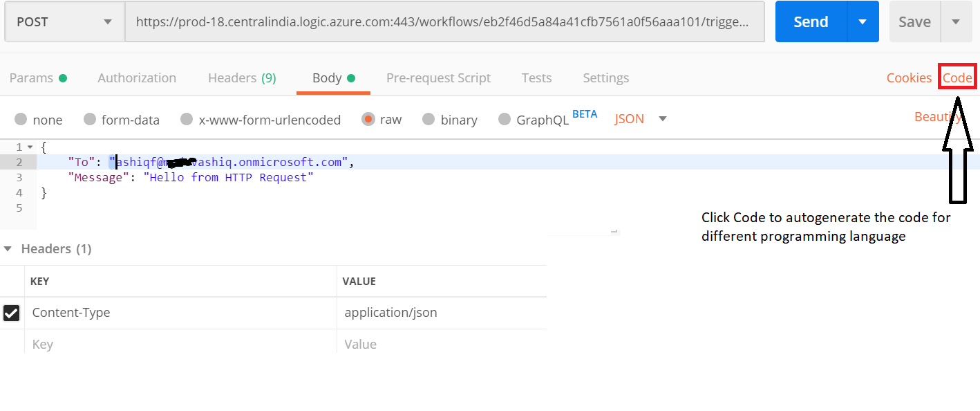Viewport: 980px width, 411px height.
Task: Uncheck the Content-Type header checkbox
Action: [x=11, y=313]
